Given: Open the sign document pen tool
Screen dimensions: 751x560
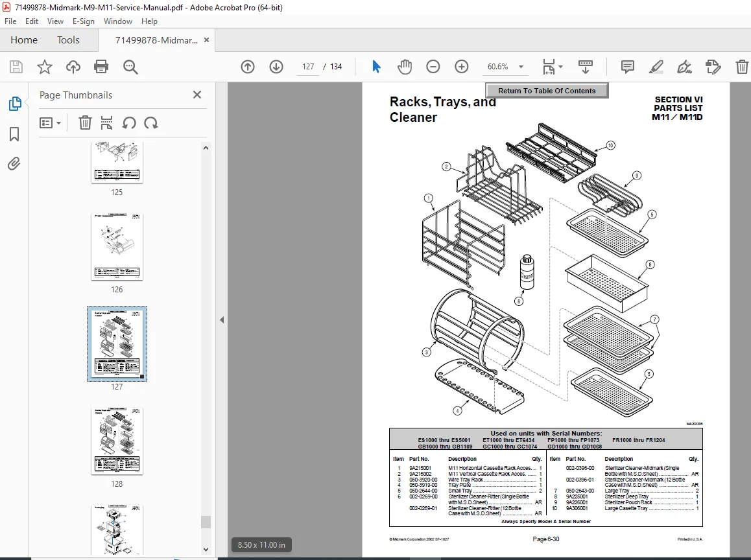Looking at the screenshot, I should tap(684, 67).
